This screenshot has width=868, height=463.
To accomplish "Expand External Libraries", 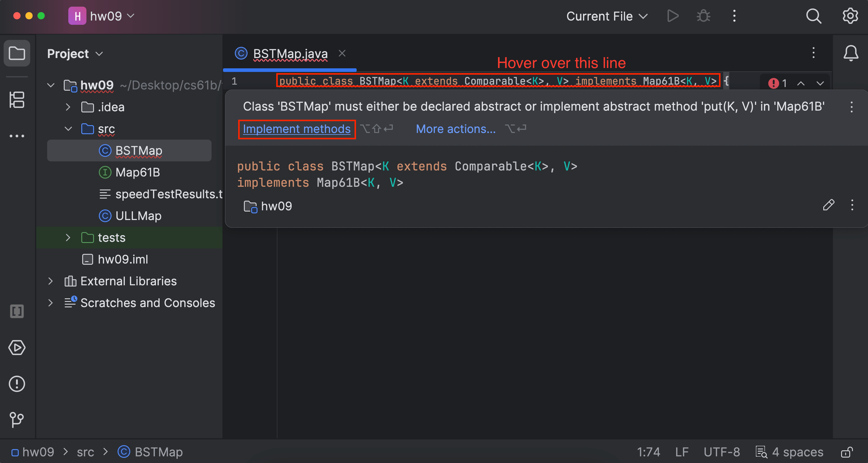I will point(50,281).
